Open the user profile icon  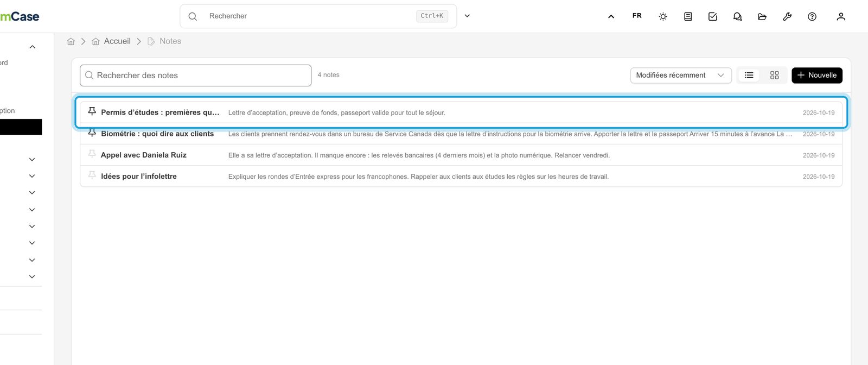coord(841,16)
